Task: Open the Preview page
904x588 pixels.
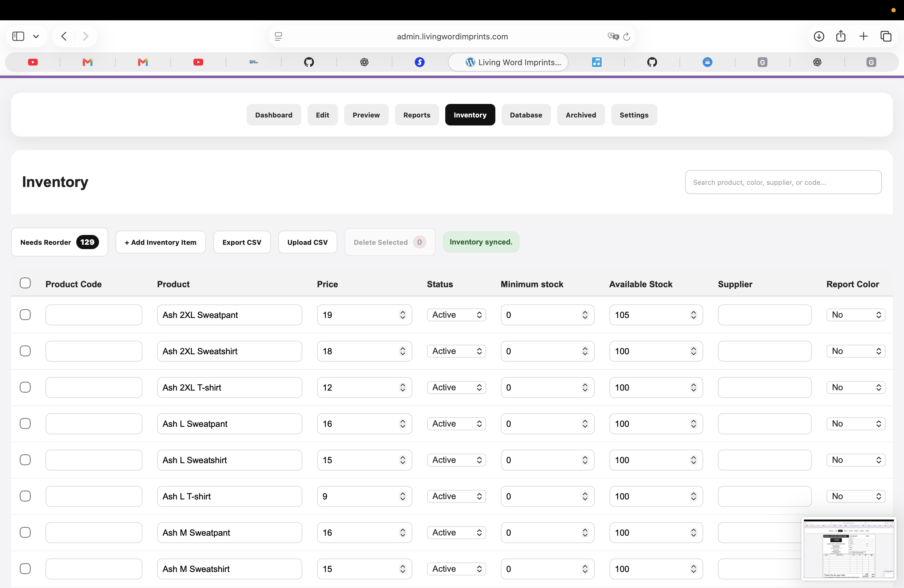Action: tap(366, 115)
